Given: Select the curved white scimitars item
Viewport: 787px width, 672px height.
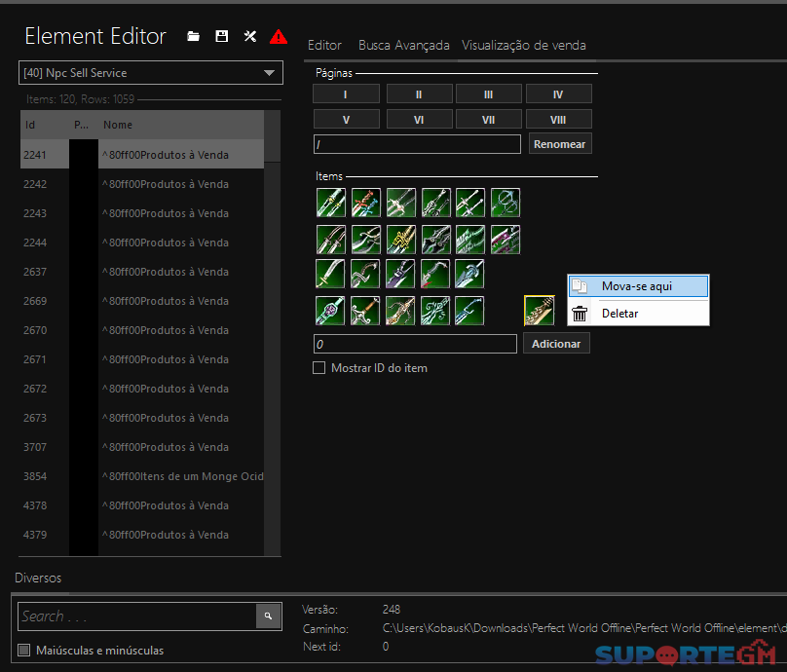Looking at the screenshot, I should click(366, 240).
